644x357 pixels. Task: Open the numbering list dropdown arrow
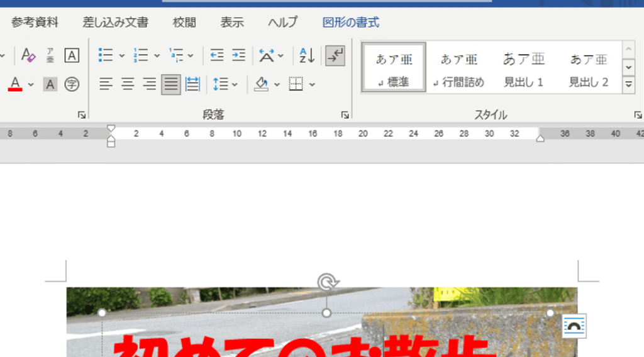pyautogui.click(x=157, y=55)
